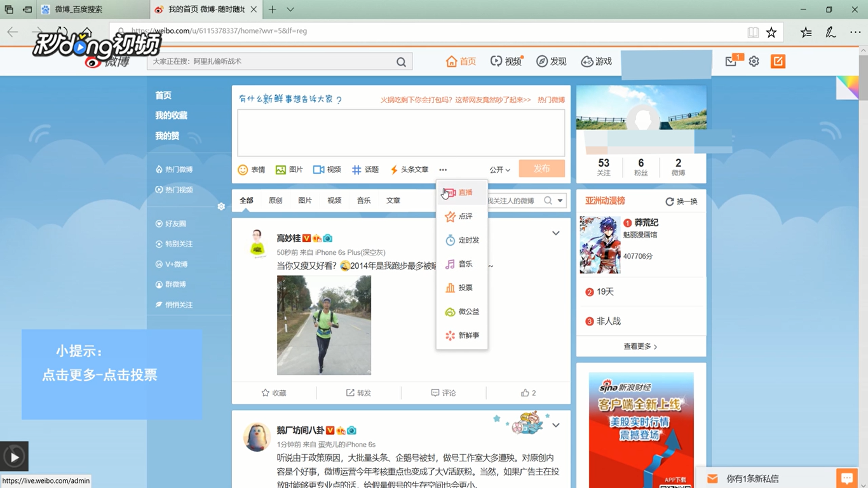Click the play button at the bottom left
Image resolution: width=868 pixels, height=488 pixels.
coord(13,455)
